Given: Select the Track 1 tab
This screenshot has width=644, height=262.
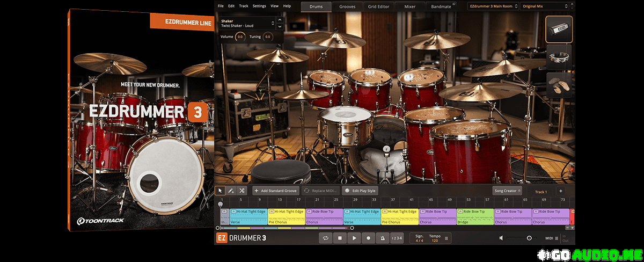Looking at the screenshot, I should (x=540, y=192).
